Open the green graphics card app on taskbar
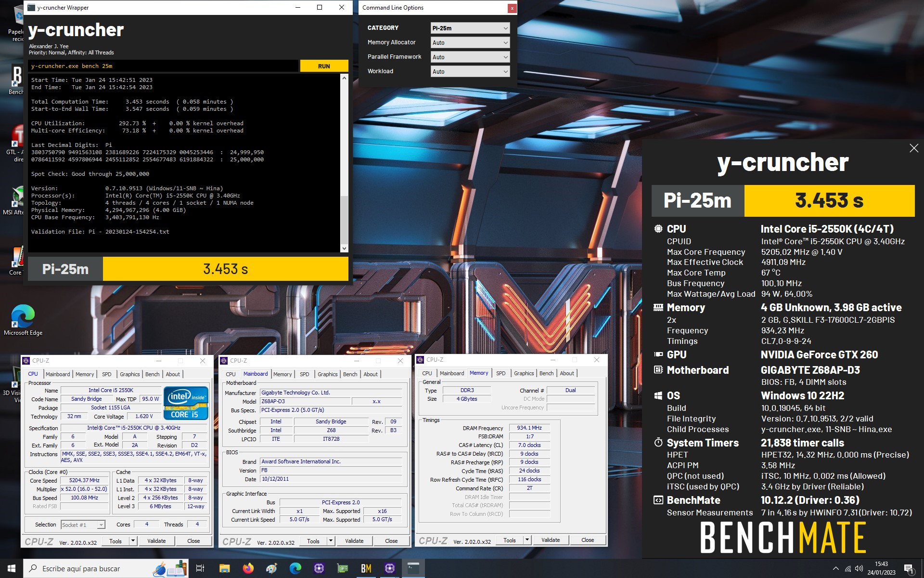The height and width of the screenshot is (578, 924). tap(342, 568)
